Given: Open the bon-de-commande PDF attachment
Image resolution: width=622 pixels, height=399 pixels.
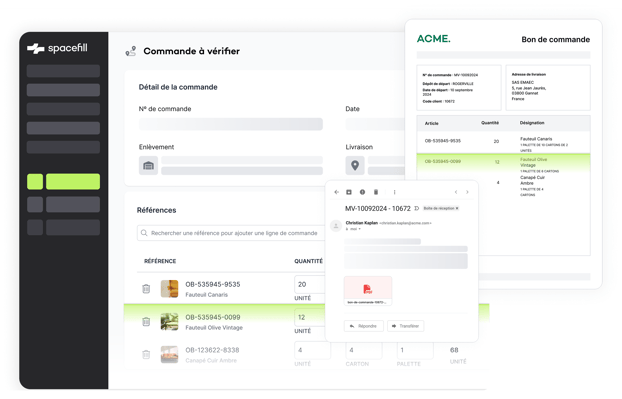Looking at the screenshot, I should coord(368,291).
